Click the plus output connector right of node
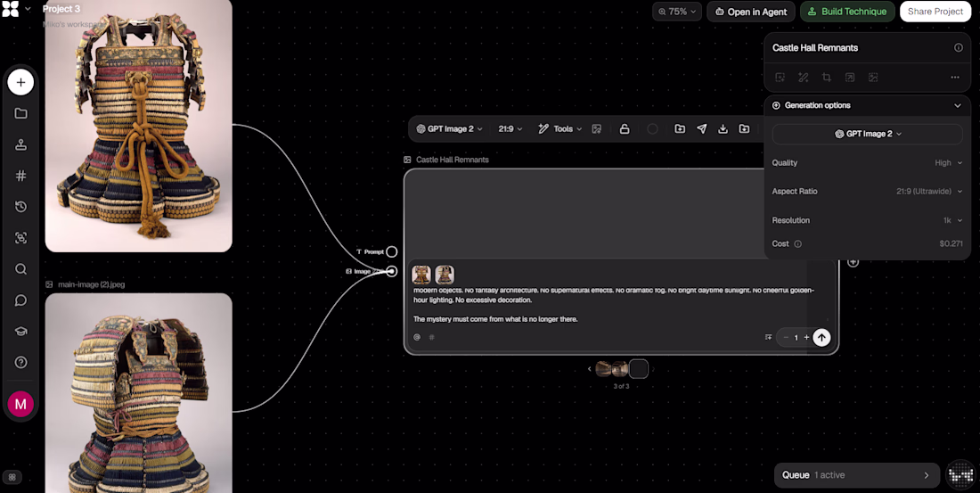Viewport: 980px width, 493px height. click(853, 262)
